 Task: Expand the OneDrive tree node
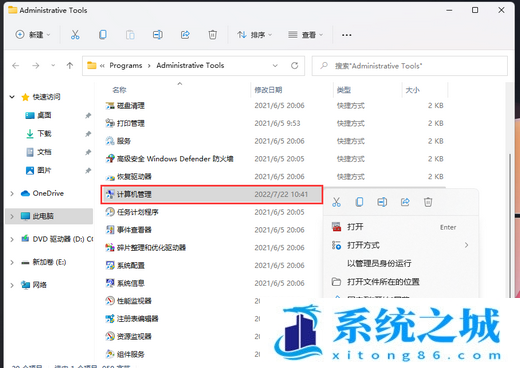12,193
